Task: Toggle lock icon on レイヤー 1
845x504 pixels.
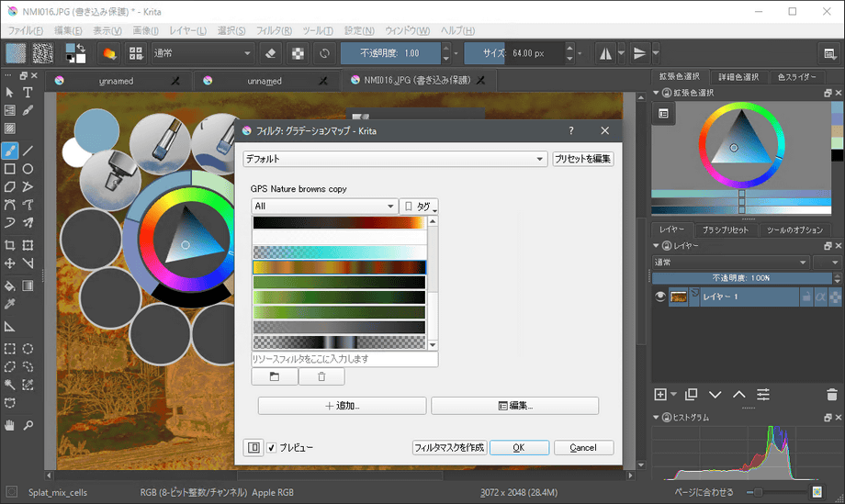Action: [x=806, y=297]
